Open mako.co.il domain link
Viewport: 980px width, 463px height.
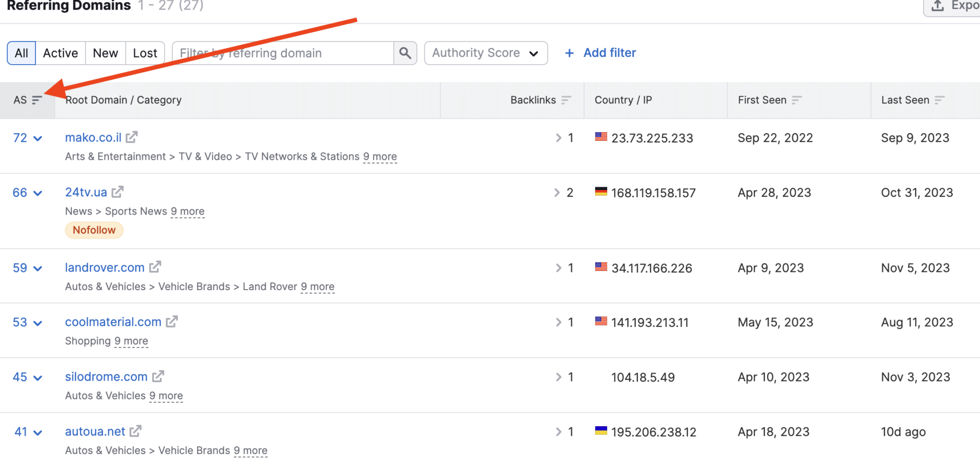pyautogui.click(x=93, y=137)
